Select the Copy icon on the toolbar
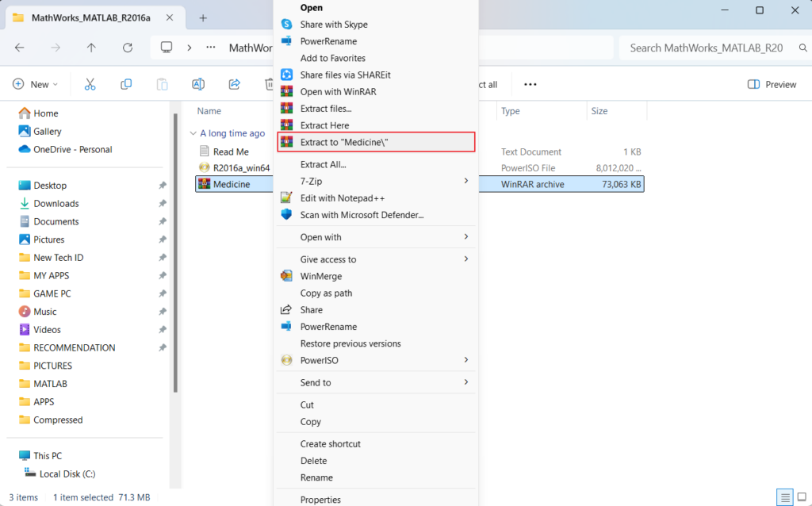 tap(127, 83)
